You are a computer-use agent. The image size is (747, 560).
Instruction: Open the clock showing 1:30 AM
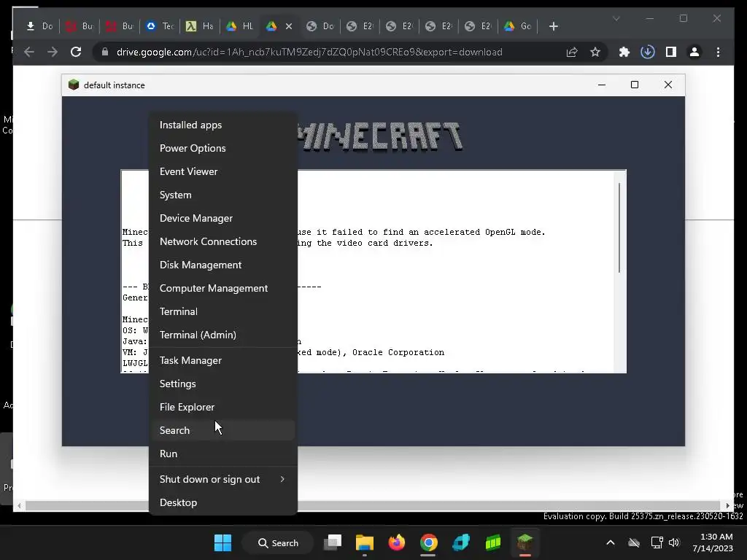(713, 542)
